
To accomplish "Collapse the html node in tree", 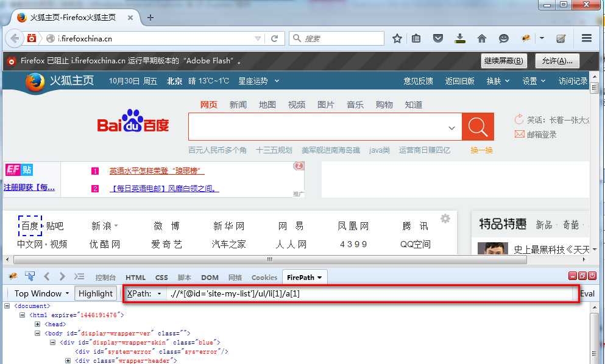I will 23,315.
